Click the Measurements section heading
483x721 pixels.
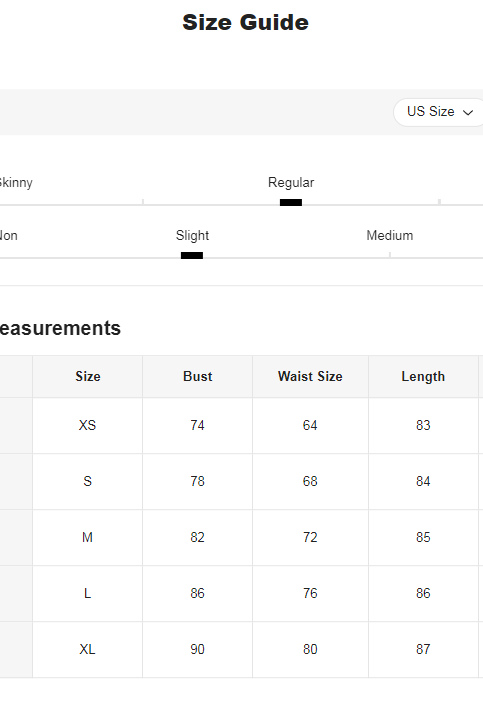pos(60,328)
